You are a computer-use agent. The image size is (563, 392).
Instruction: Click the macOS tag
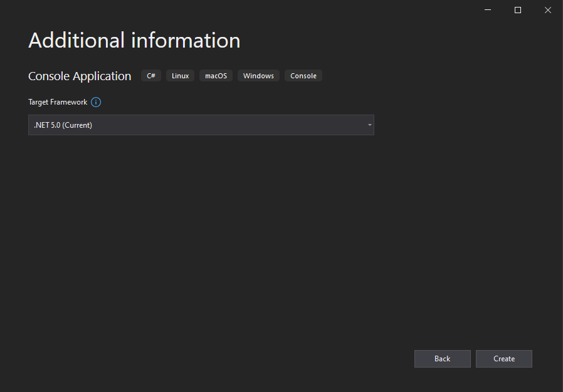(x=216, y=76)
